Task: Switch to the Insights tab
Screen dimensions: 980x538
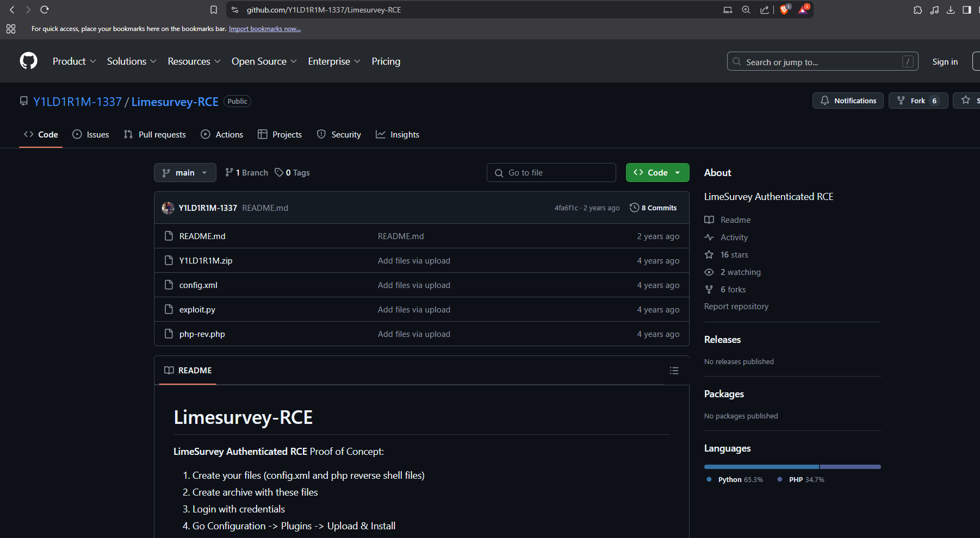Action: (398, 134)
